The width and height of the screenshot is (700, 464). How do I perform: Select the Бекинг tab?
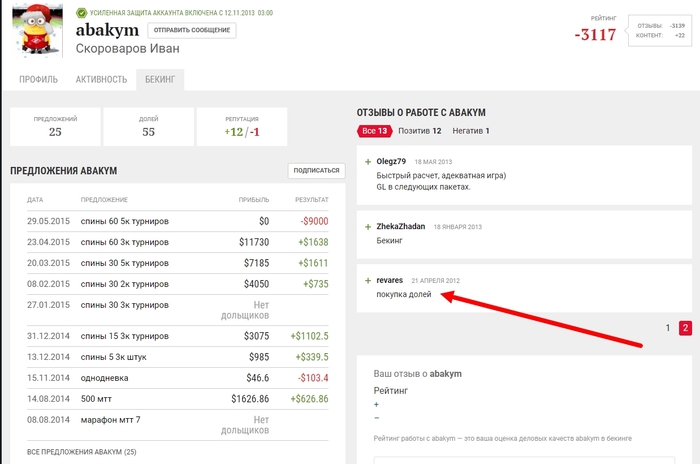[x=160, y=79]
